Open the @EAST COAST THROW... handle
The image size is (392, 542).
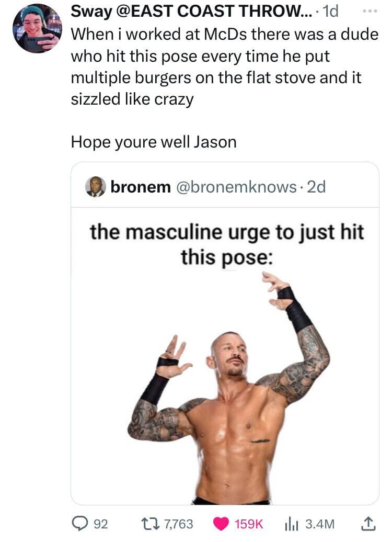(x=213, y=12)
